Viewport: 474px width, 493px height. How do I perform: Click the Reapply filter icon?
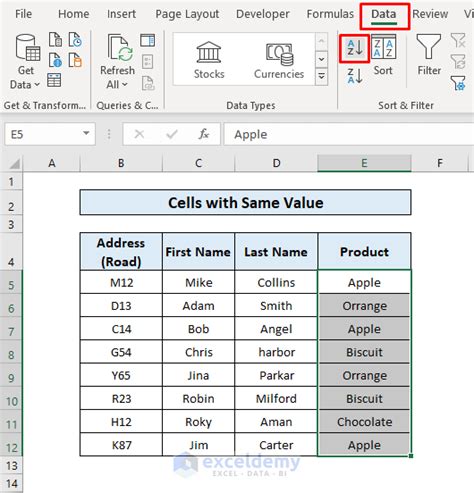pyautogui.click(x=458, y=62)
